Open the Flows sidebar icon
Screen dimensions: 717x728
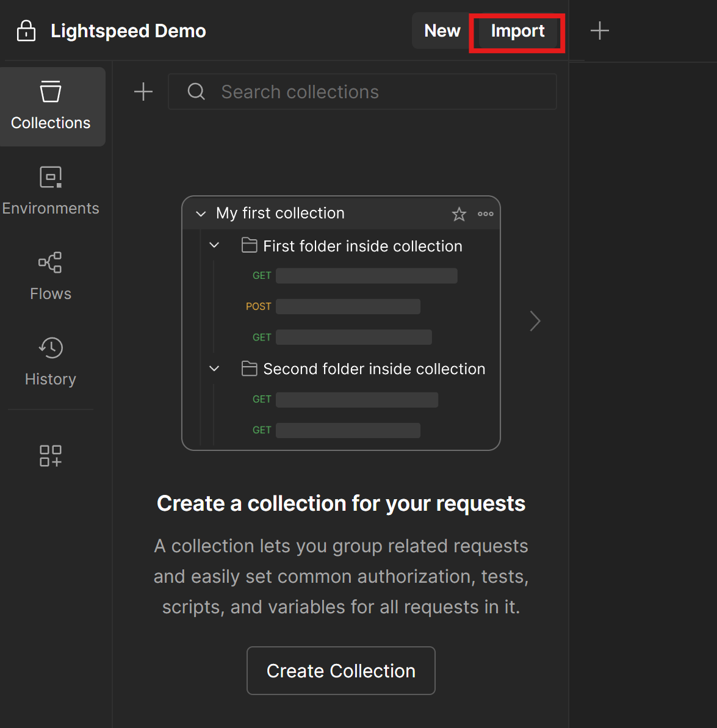pyautogui.click(x=51, y=276)
